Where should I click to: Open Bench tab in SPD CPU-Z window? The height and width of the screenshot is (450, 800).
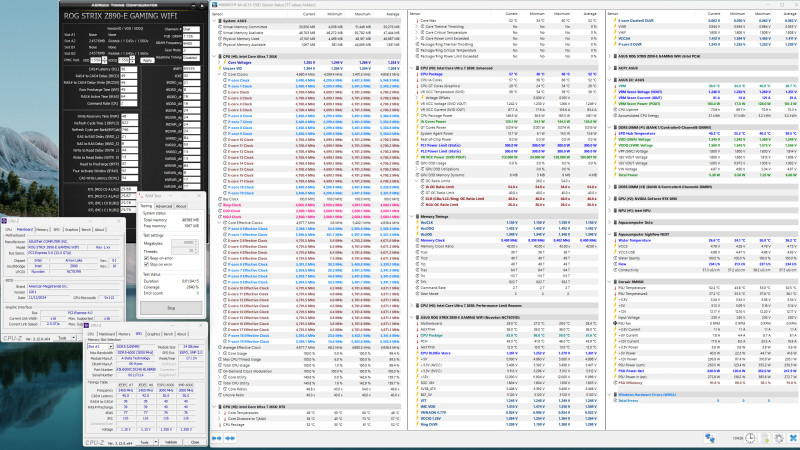coord(168,334)
